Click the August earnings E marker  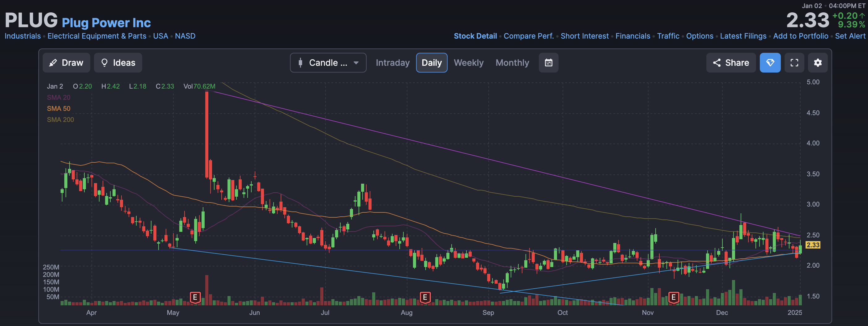(425, 297)
